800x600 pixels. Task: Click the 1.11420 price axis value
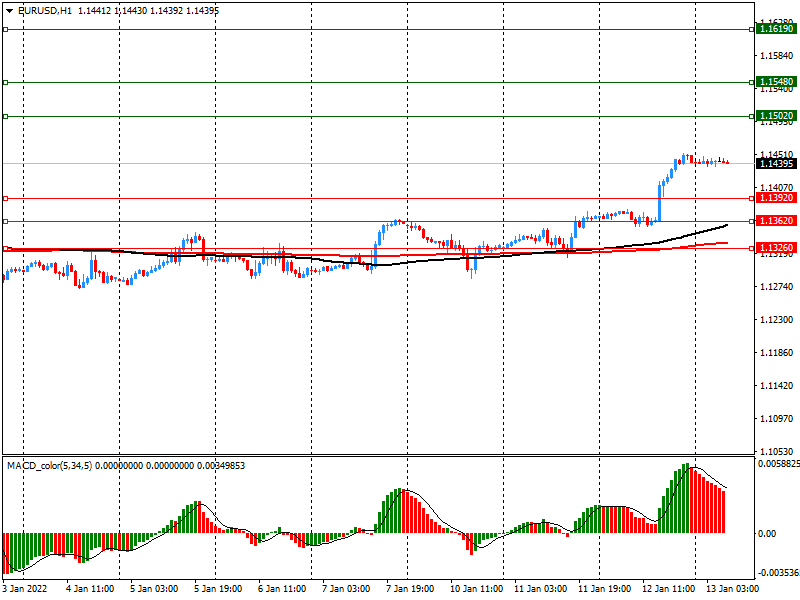tap(777, 386)
